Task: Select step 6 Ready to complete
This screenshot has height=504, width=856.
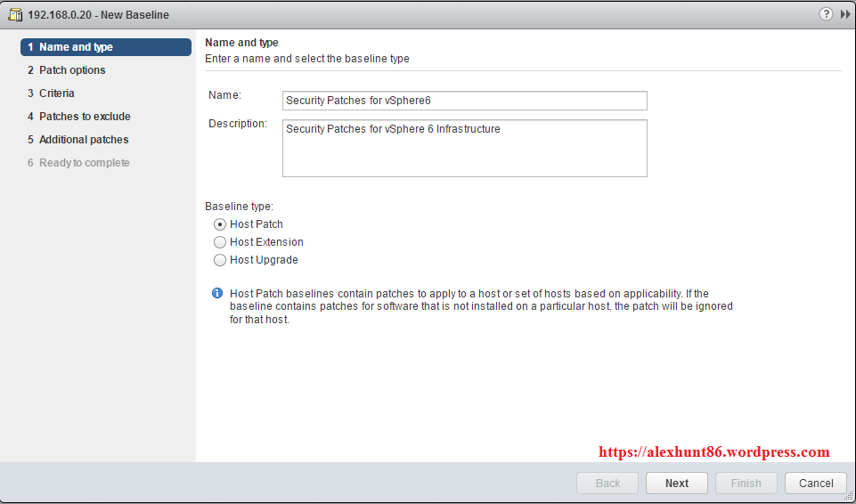Action: pos(78,163)
